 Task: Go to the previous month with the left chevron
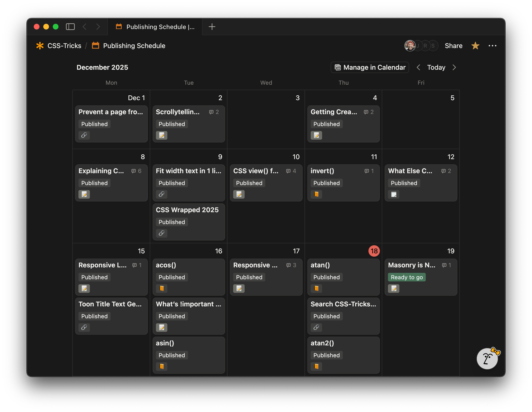pyautogui.click(x=418, y=67)
